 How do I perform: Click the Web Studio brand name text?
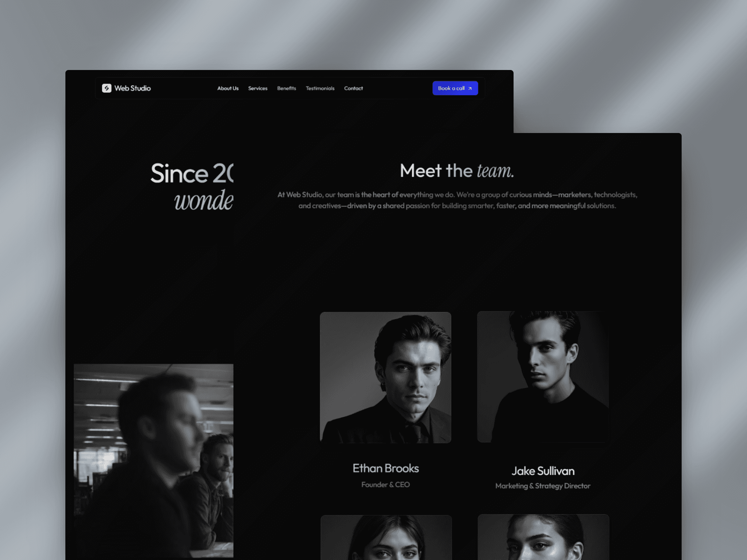133,88
